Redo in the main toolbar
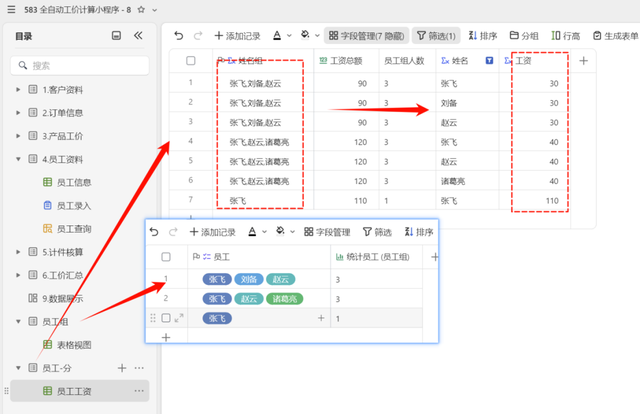 click(198, 36)
